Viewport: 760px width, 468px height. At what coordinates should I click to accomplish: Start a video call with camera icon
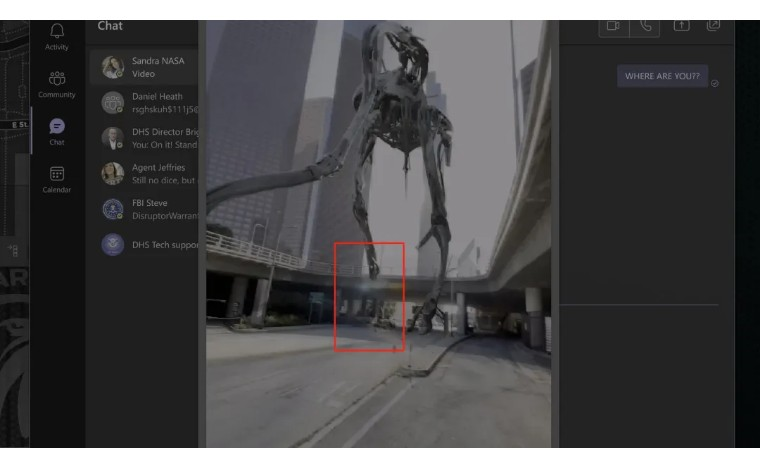click(x=613, y=26)
